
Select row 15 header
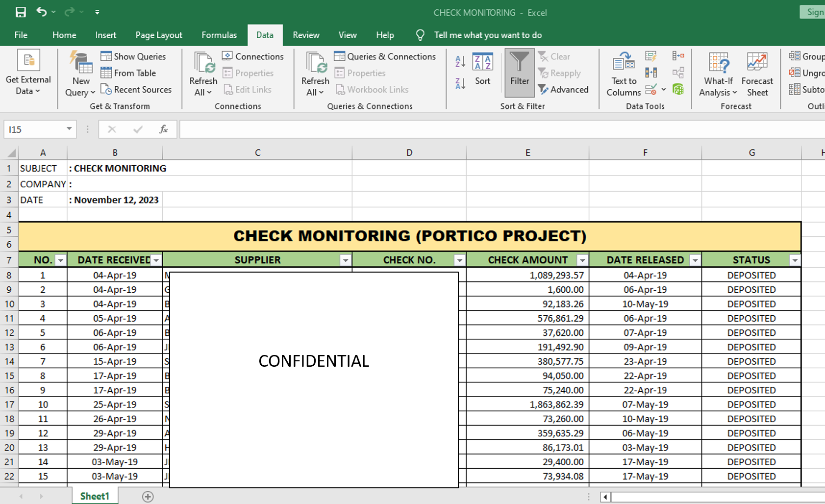(x=9, y=376)
